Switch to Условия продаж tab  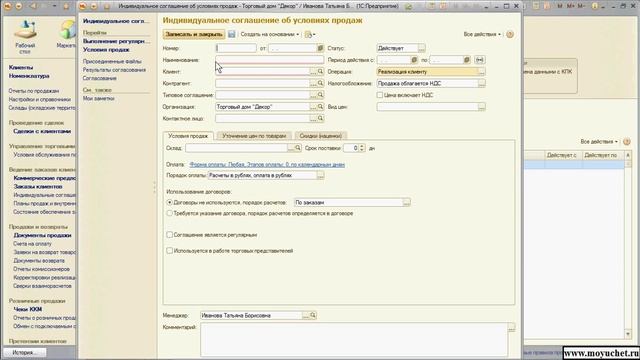click(188, 136)
